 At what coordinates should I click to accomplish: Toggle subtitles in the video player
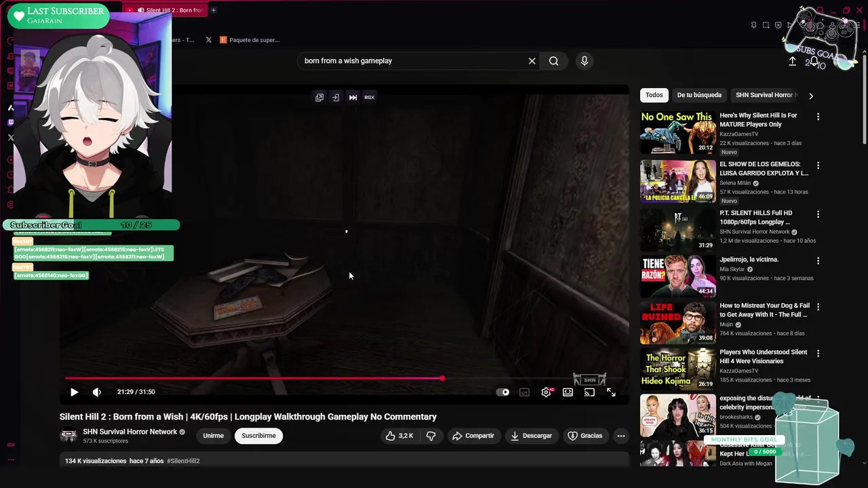pos(524,392)
